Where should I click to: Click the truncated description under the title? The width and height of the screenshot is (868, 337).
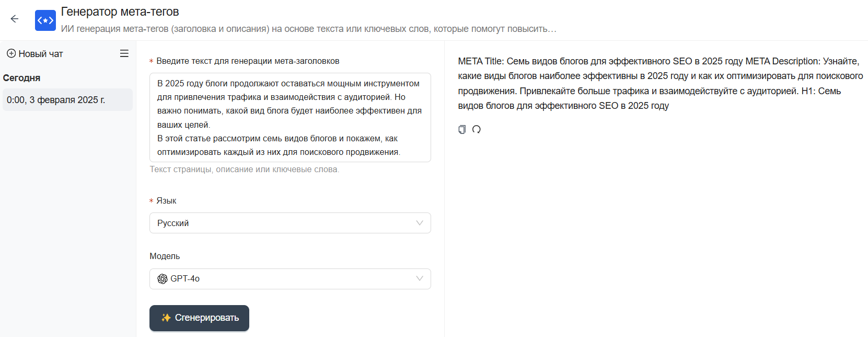(308, 29)
